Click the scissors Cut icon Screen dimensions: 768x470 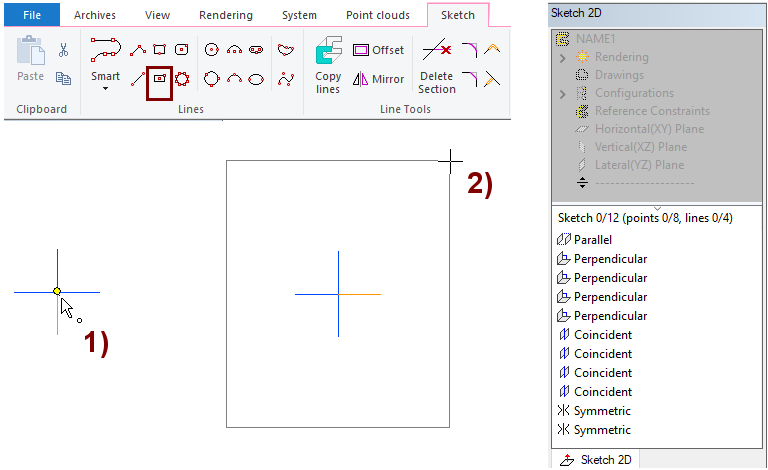(63, 50)
